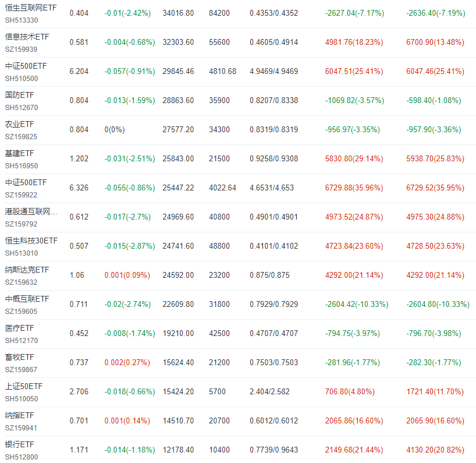The height and width of the screenshot is (463, 476).
Task: Click code SH510050
Action: pos(22,400)
